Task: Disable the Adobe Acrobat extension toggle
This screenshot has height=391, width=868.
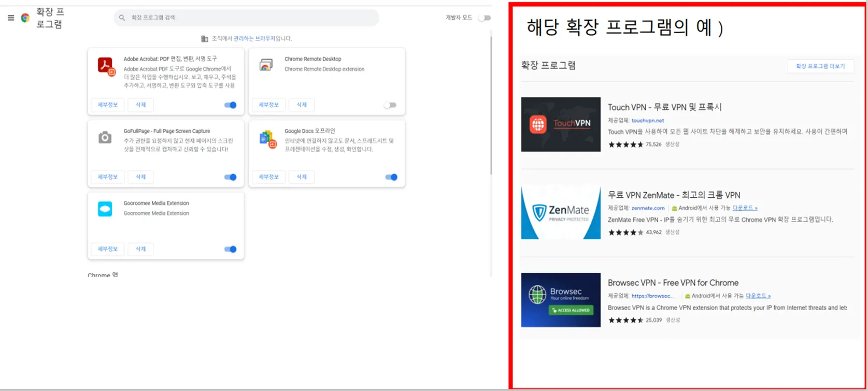Action: tap(231, 105)
